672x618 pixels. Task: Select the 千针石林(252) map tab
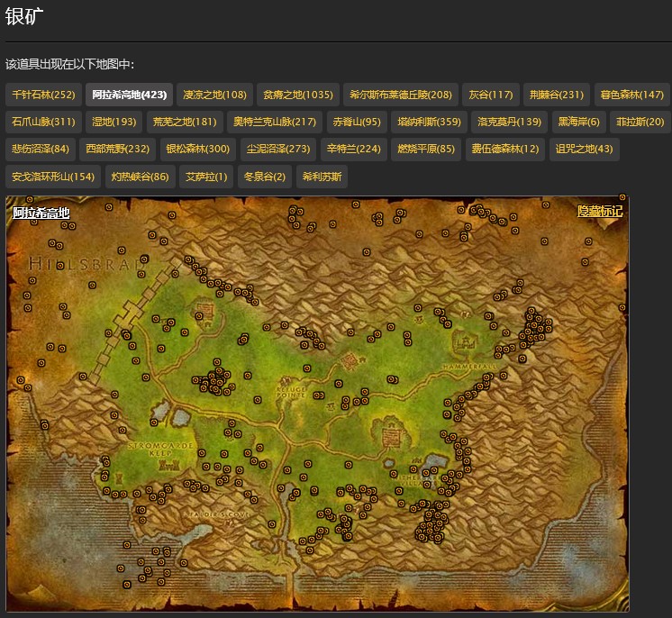click(43, 95)
